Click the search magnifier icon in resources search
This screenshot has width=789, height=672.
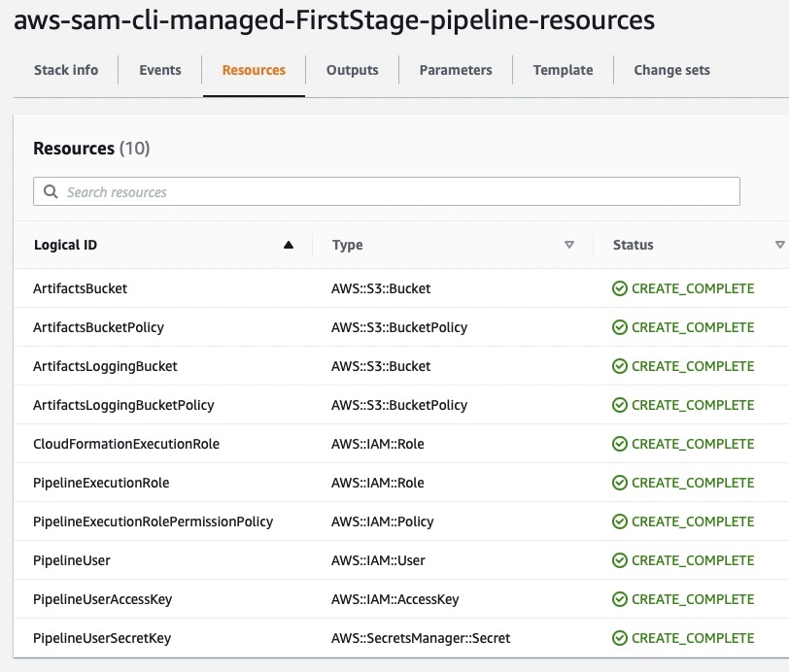51,191
